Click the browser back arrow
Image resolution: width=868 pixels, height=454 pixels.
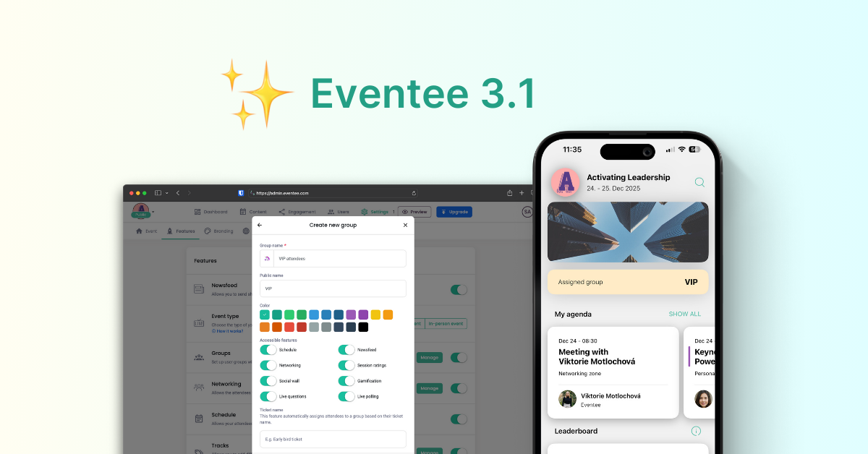(x=178, y=193)
